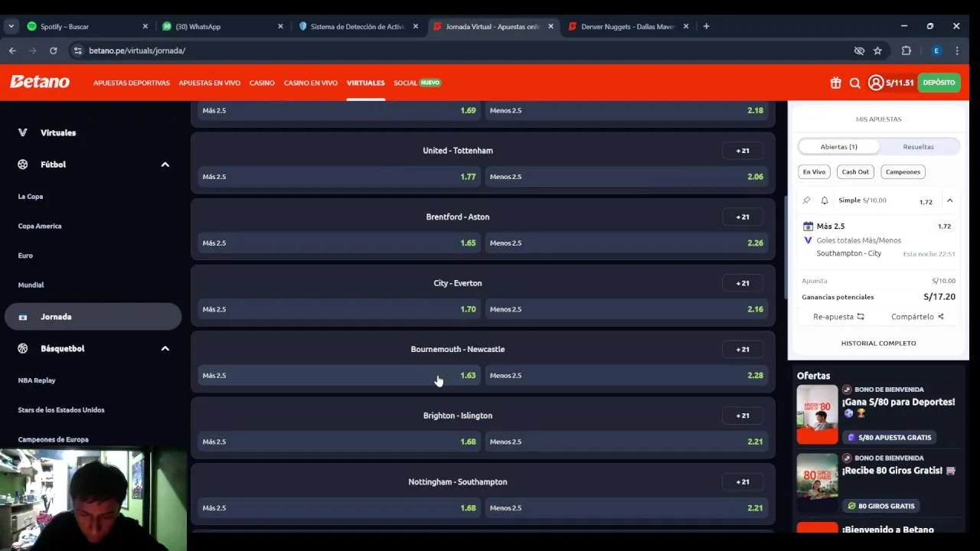The height and width of the screenshot is (551, 980).
Task: Click the eye-slash tracking icon in address bar
Action: pyautogui.click(x=859, y=51)
